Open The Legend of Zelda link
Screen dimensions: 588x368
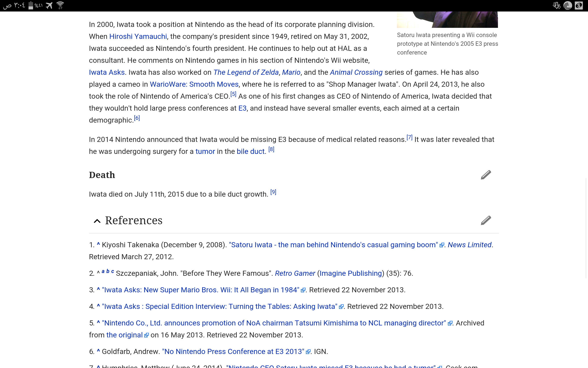click(246, 72)
